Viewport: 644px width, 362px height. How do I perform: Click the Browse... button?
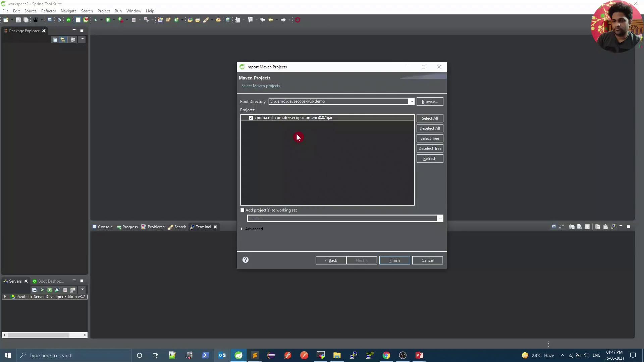430,102
